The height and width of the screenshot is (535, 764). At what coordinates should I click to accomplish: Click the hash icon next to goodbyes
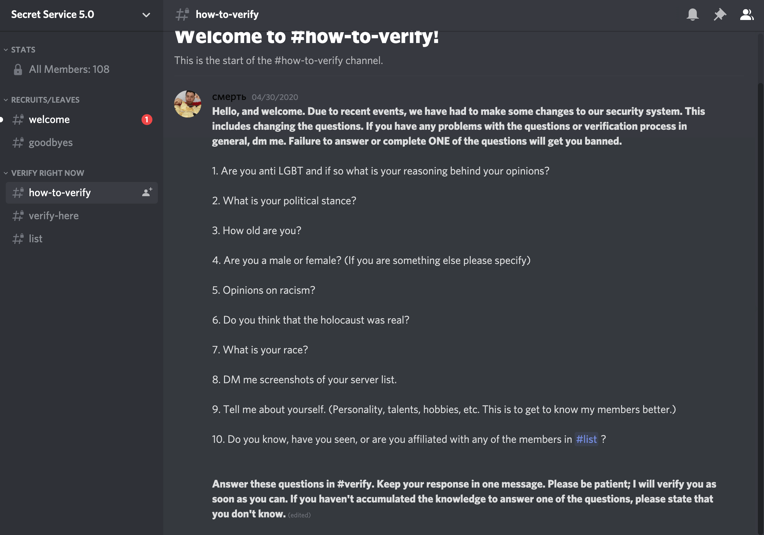tap(18, 142)
